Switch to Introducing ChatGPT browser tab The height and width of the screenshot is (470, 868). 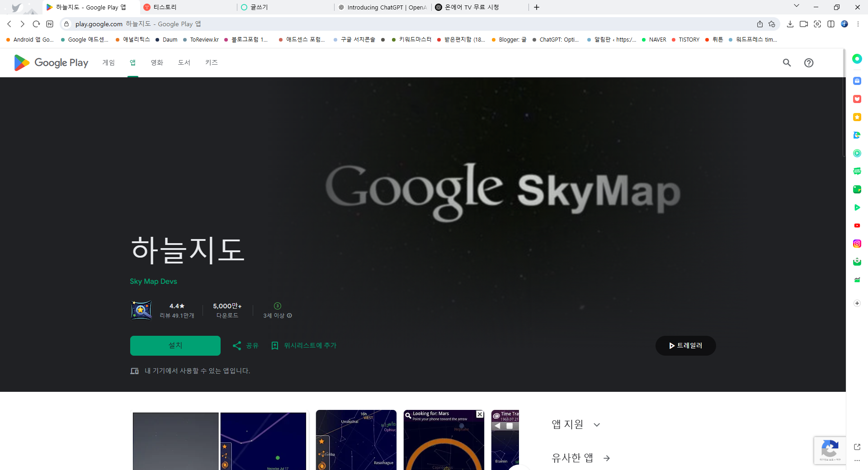pyautogui.click(x=382, y=7)
